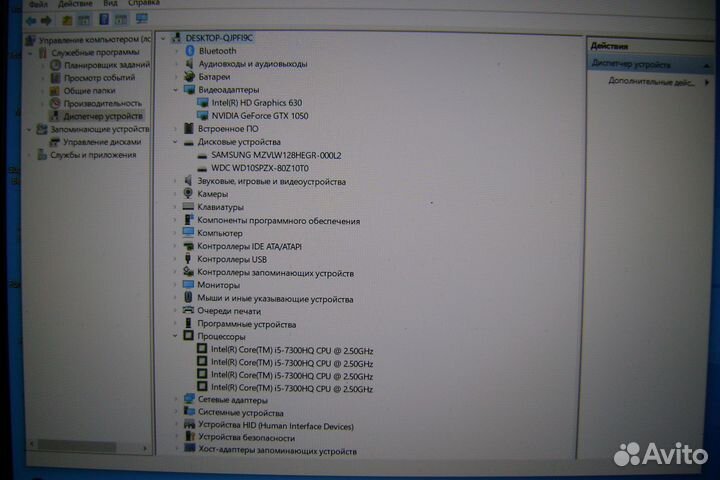Viewport: 720px width, 480px height.
Task: Select Службы и приложения in the left tree
Action: coord(93,155)
